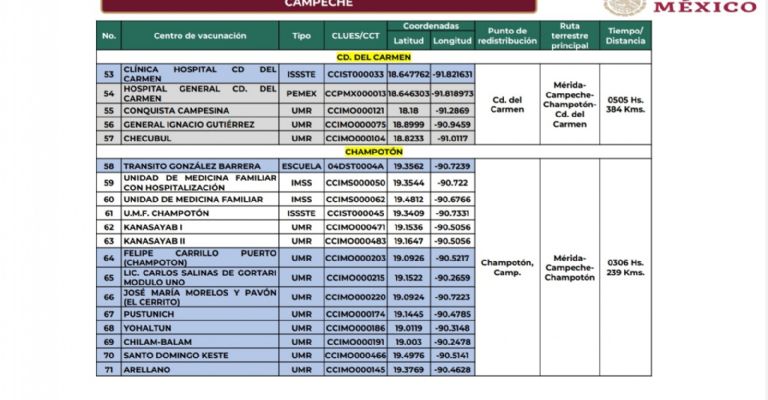Click redistribution point 'Champotón, Camp.'
768x400 pixels.
507,267
